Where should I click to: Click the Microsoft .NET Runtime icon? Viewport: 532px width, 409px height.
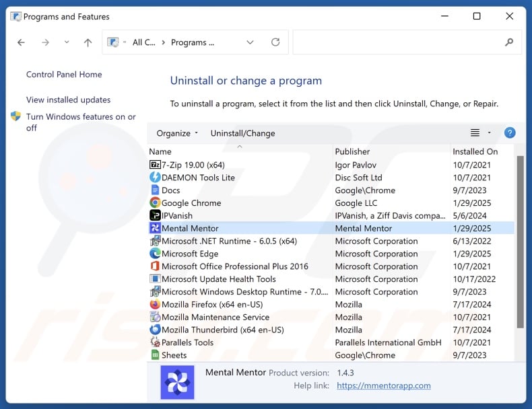pos(155,241)
